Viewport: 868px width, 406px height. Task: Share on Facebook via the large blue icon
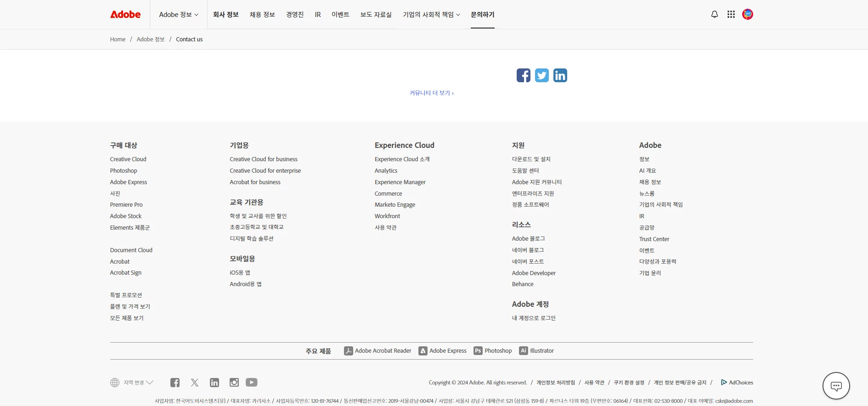click(x=524, y=75)
